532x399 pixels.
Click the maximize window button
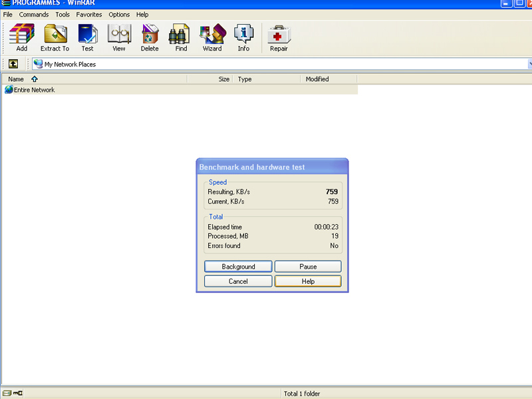519,3
